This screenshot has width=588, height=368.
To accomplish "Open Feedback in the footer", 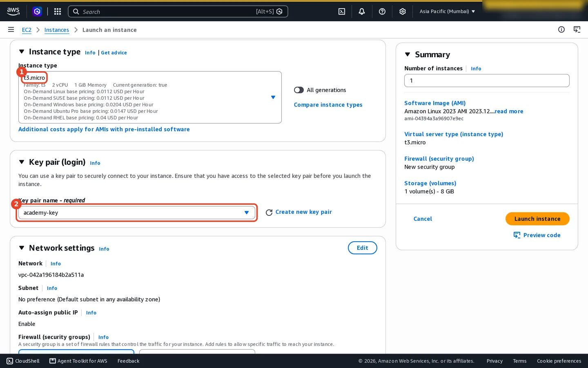I will [128, 361].
